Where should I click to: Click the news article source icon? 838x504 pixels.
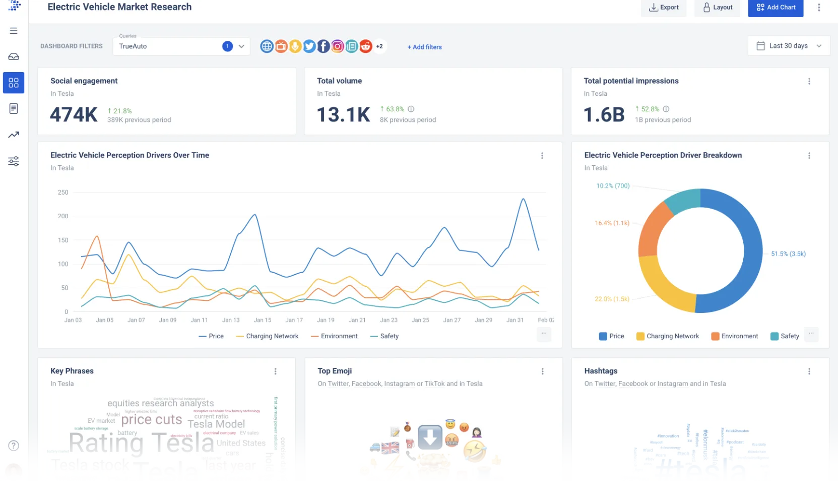point(351,46)
